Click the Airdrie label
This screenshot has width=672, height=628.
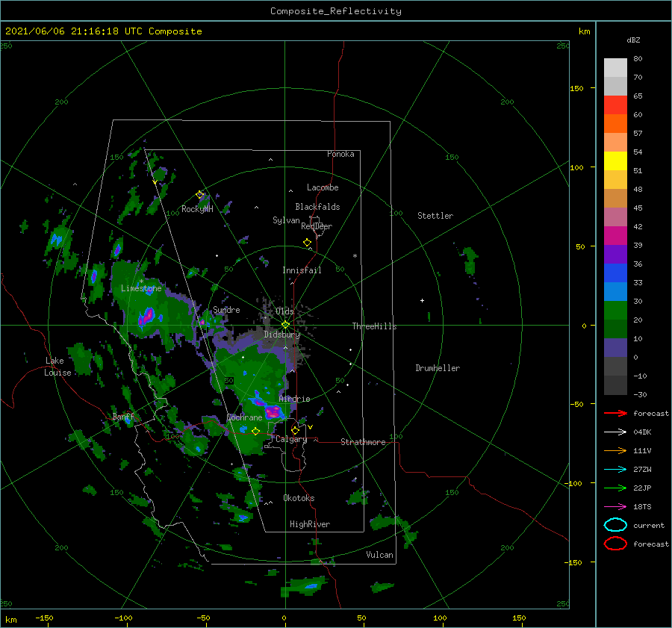click(294, 399)
